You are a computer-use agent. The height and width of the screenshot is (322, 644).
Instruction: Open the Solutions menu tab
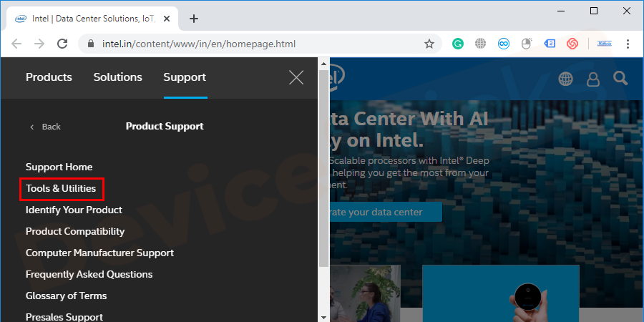pyautogui.click(x=118, y=77)
